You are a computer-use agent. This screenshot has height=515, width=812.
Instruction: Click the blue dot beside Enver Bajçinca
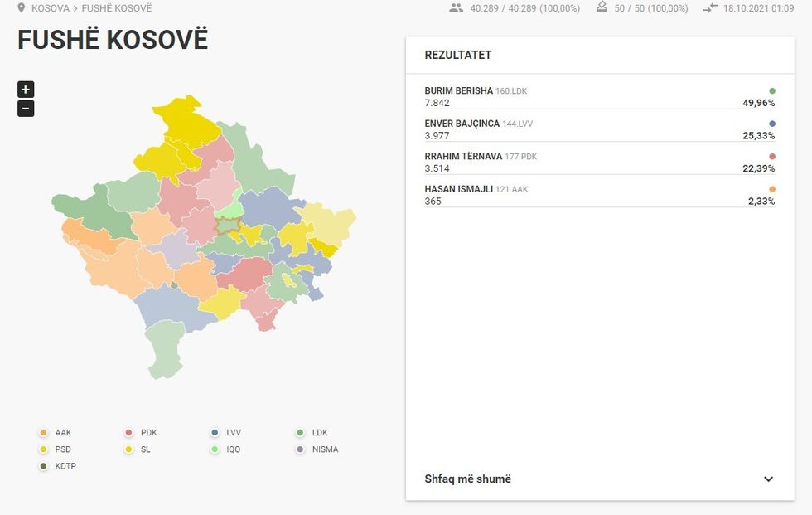pos(771,122)
